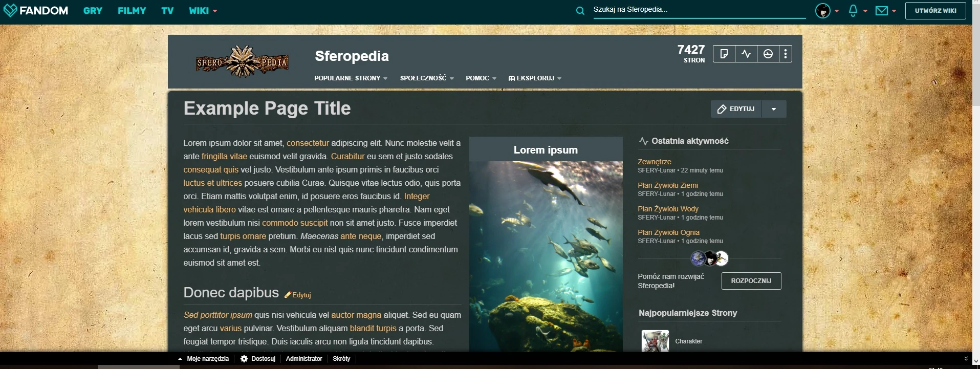Click the consectetur link in article
The width and height of the screenshot is (980, 369).
pos(308,143)
